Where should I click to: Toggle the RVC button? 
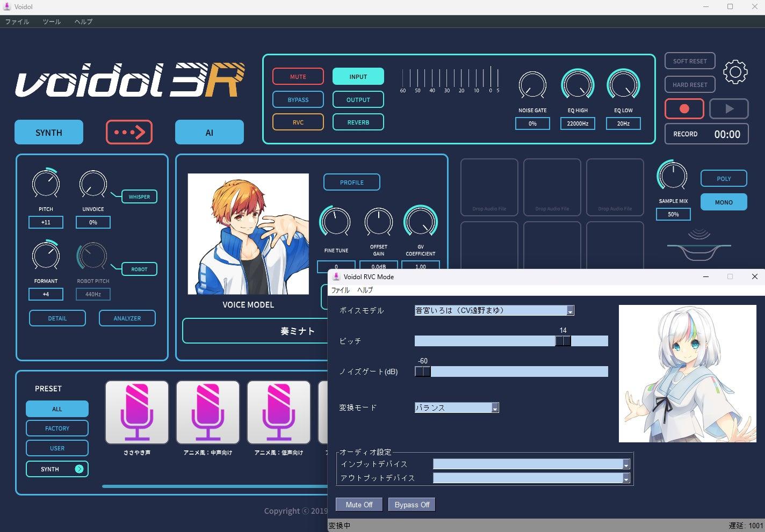click(298, 122)
